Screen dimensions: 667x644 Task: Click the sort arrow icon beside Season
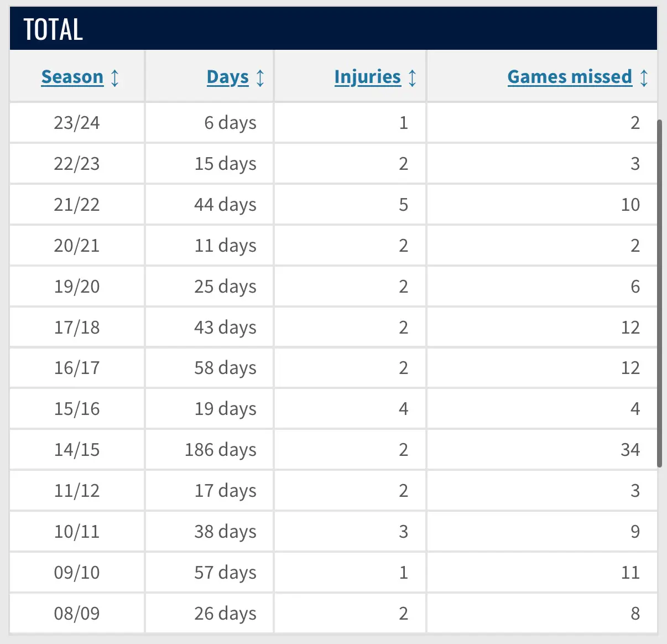click(114, 77)
